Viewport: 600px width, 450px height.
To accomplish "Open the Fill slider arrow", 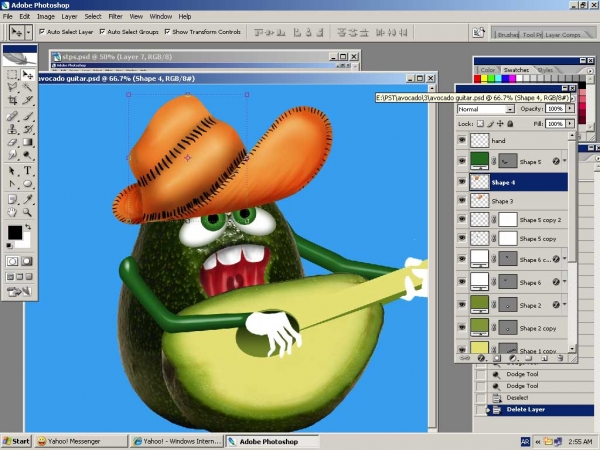I will (570, 124).
